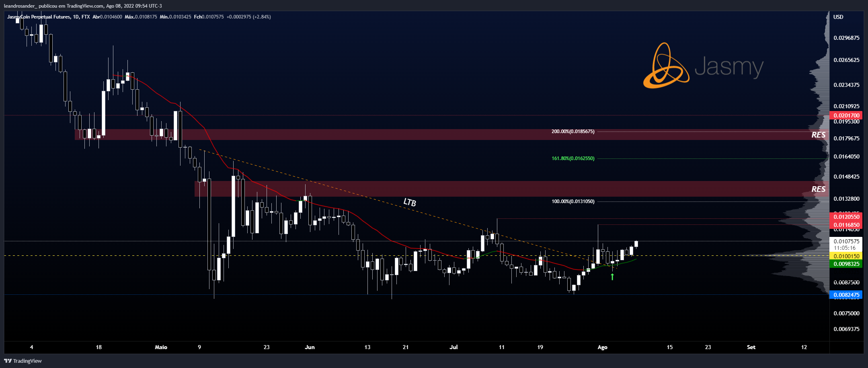Click the +0.0002975 (+2.84%) change value
Screen dimensions: 868x368
pyautogui.click(x=248, y=17)
